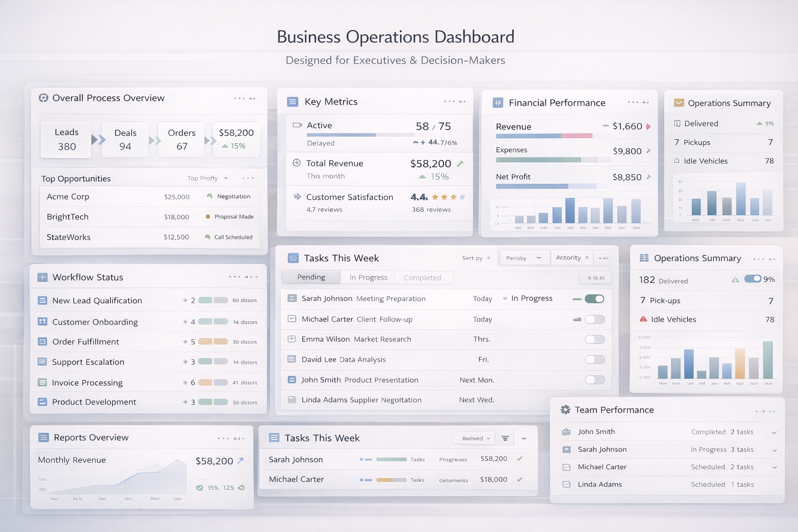Click the Reports Overview document icon

44,437
